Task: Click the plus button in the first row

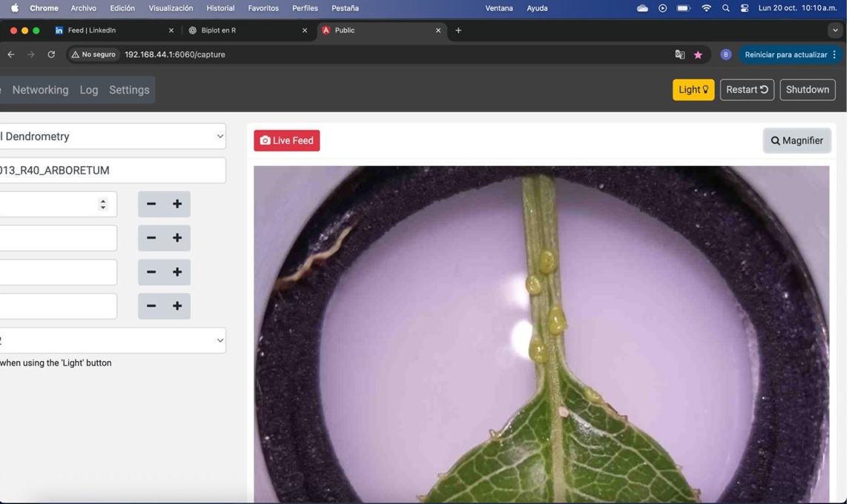Action: click(177, 204)
